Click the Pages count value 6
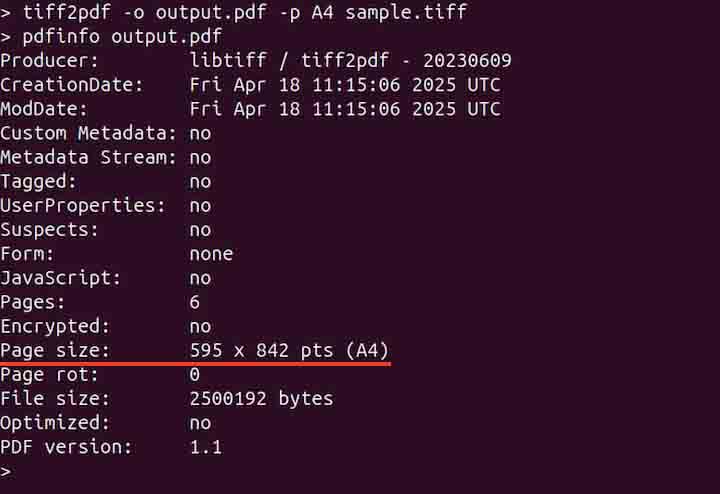 pyautogui.click(x=195, y=302)
